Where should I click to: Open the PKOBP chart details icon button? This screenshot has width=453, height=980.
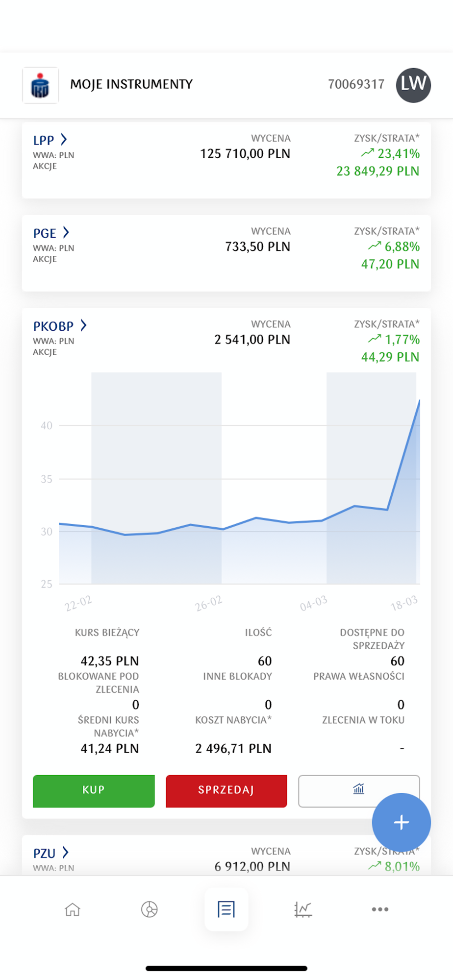tap(359, 790)
